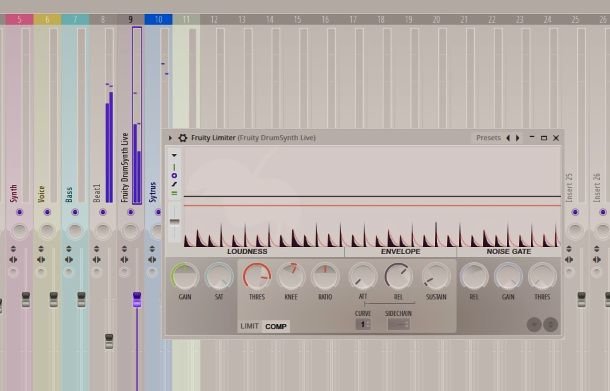Mute the Beat1 mixer track

point(103,212)
